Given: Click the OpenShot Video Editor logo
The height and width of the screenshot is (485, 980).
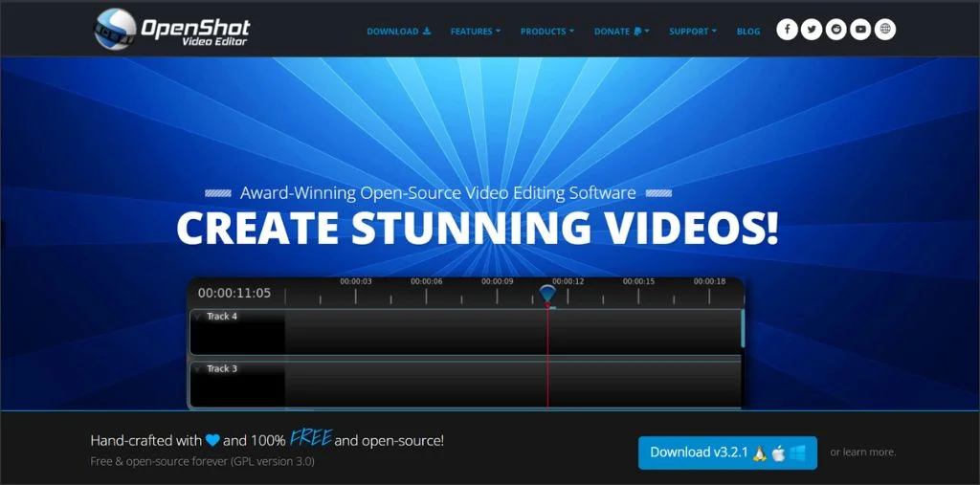Looking at the screenshot, I should coord(172,29).
